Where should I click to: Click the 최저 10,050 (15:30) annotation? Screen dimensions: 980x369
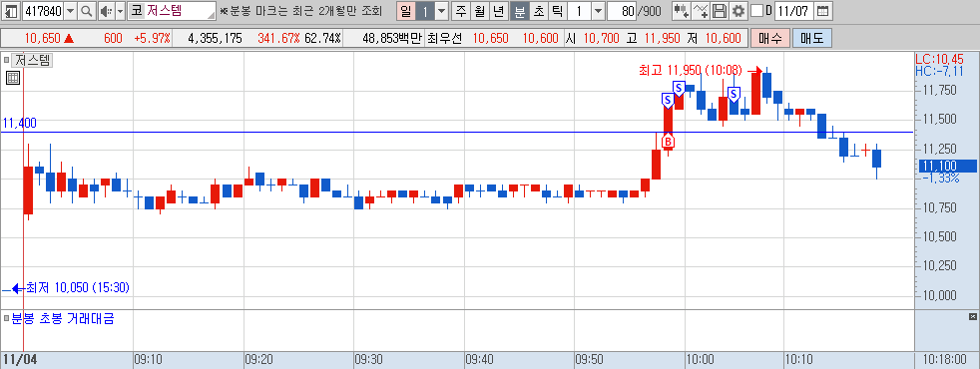point(78,288)
